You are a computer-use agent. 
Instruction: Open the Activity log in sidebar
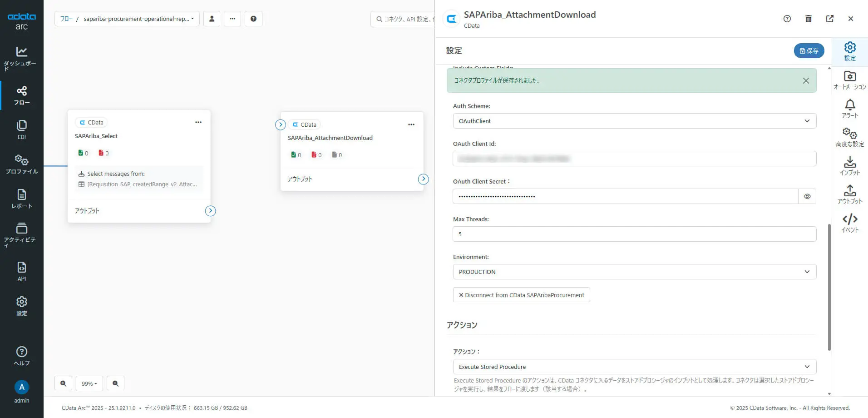(21, 234)
